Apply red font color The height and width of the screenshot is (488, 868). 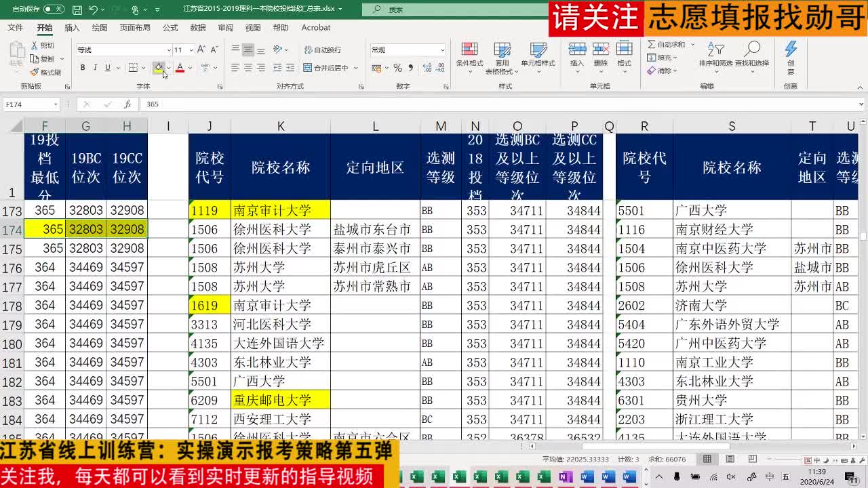click(180, 68)
